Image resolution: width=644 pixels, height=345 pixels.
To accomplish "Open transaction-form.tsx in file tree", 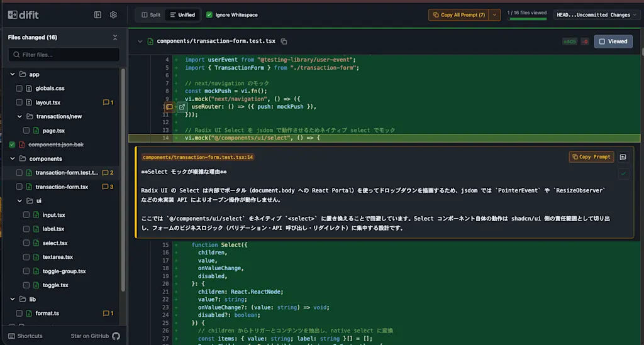I will pyautogui.click(x=62, y=187).
